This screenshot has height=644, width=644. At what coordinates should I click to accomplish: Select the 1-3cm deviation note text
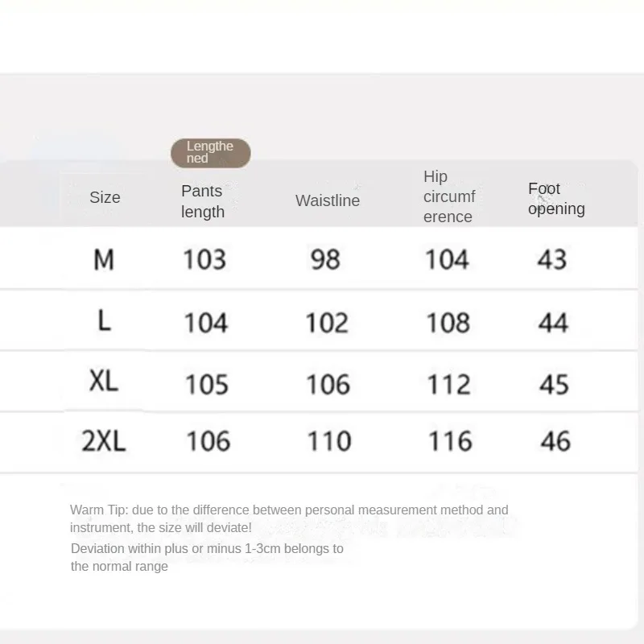(x=207, y=557)
